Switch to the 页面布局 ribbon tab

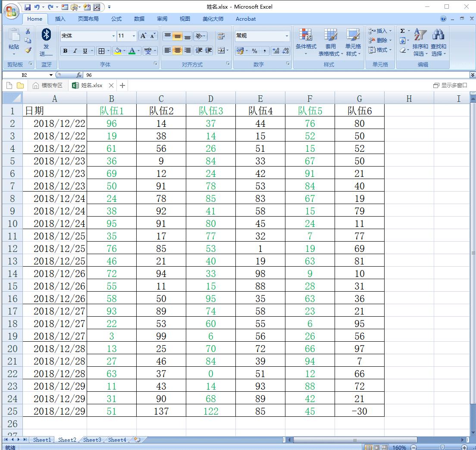pyautogui.click(x=88, y=19)
